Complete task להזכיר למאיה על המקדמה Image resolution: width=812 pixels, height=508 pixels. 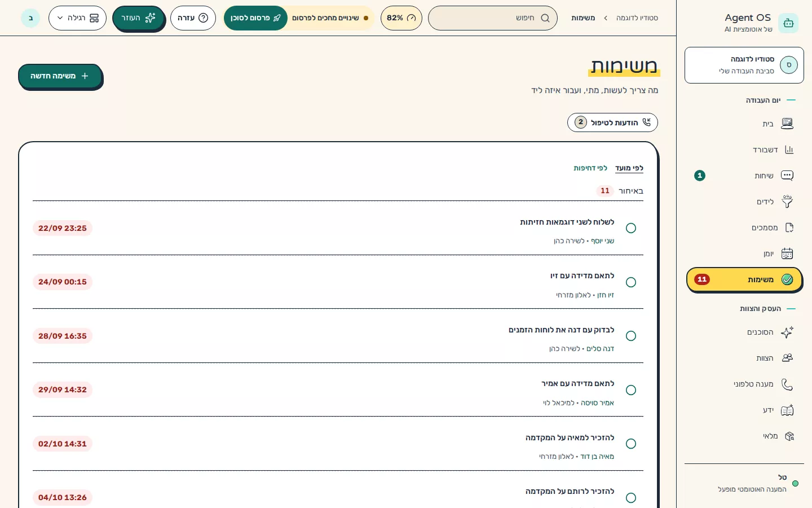(631, 444)
